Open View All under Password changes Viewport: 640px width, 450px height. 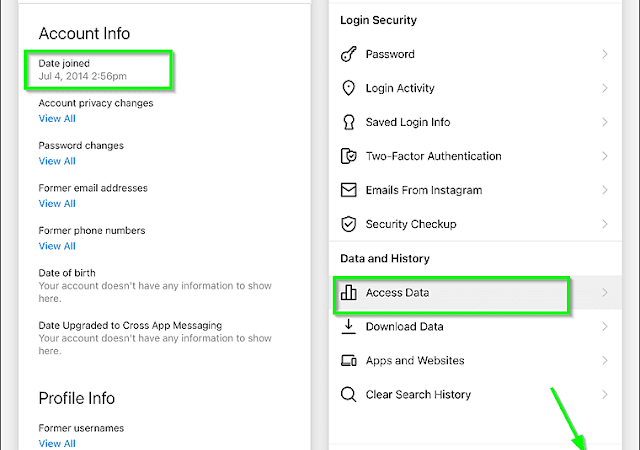click(57, 161)
